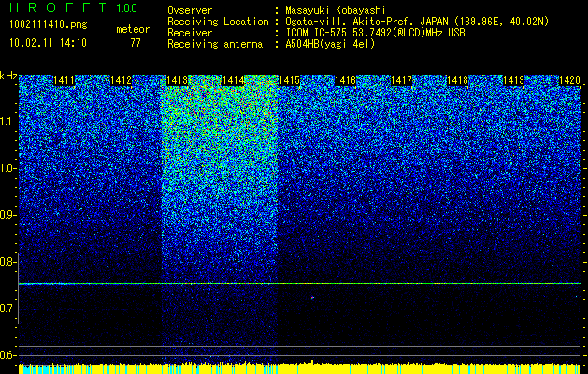588x374 pixels.
Task: Click the 1414 time marker
Action: click(x=234, y=80)
